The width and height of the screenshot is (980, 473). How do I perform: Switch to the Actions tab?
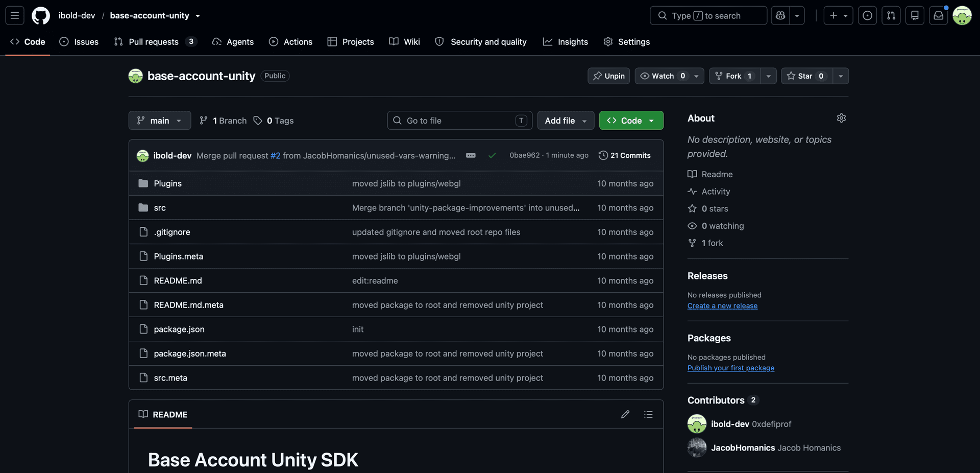point(290,42)
